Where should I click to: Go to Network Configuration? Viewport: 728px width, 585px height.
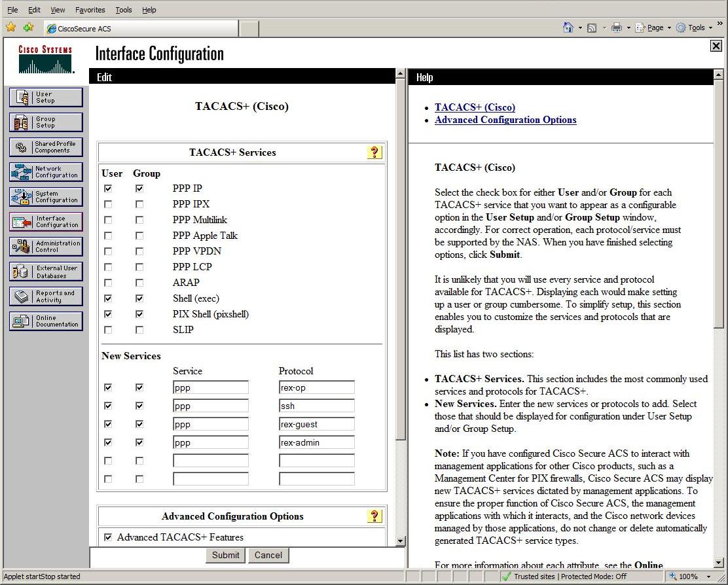tap(46, 172)
